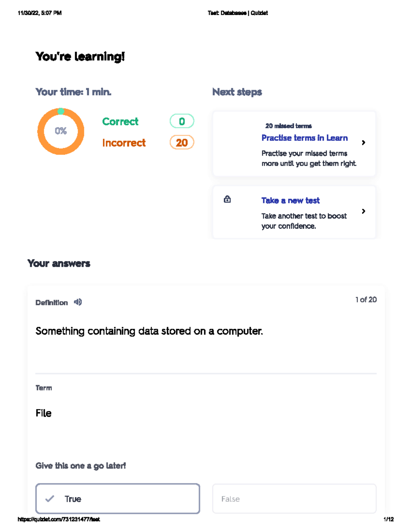Expand Practise terms in Learn chevron
This screenshot has width=411, height=532.
pos(363,143)
